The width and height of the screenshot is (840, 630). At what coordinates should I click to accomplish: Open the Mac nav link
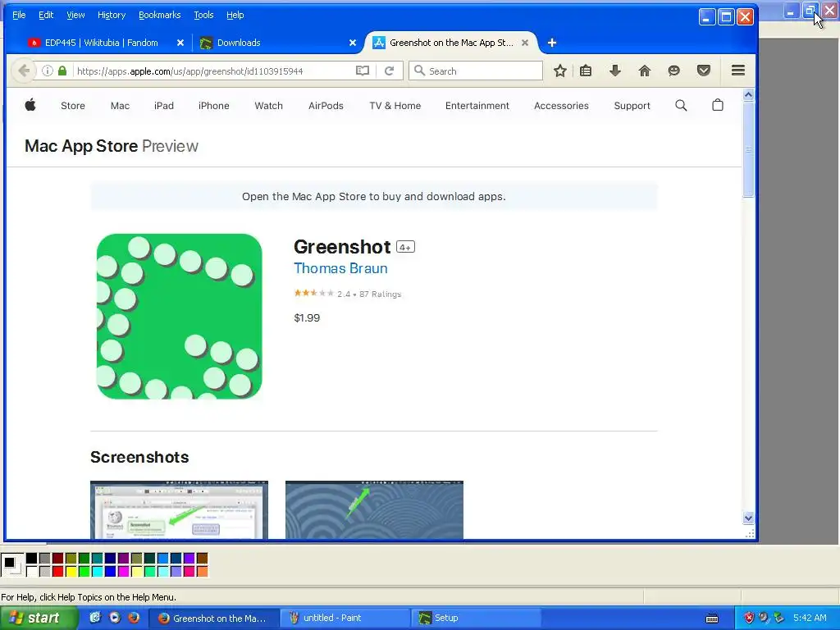point(120,106)
